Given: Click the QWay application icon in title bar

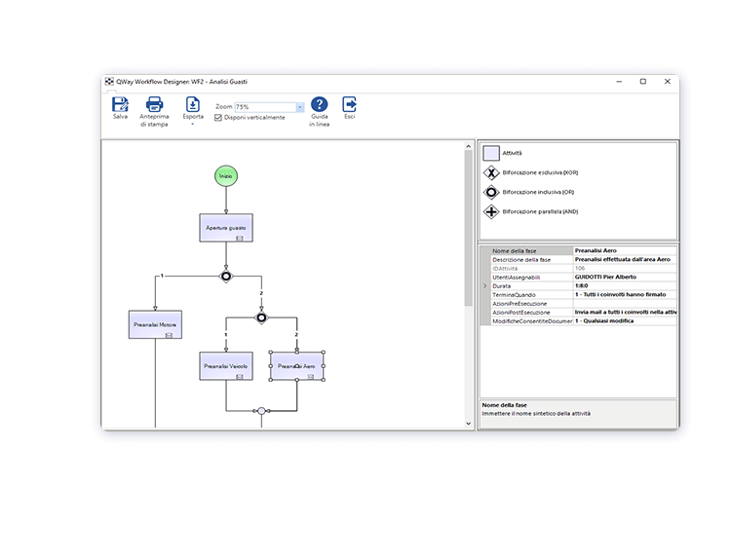Looking at the screenshot, I should 109,82.
